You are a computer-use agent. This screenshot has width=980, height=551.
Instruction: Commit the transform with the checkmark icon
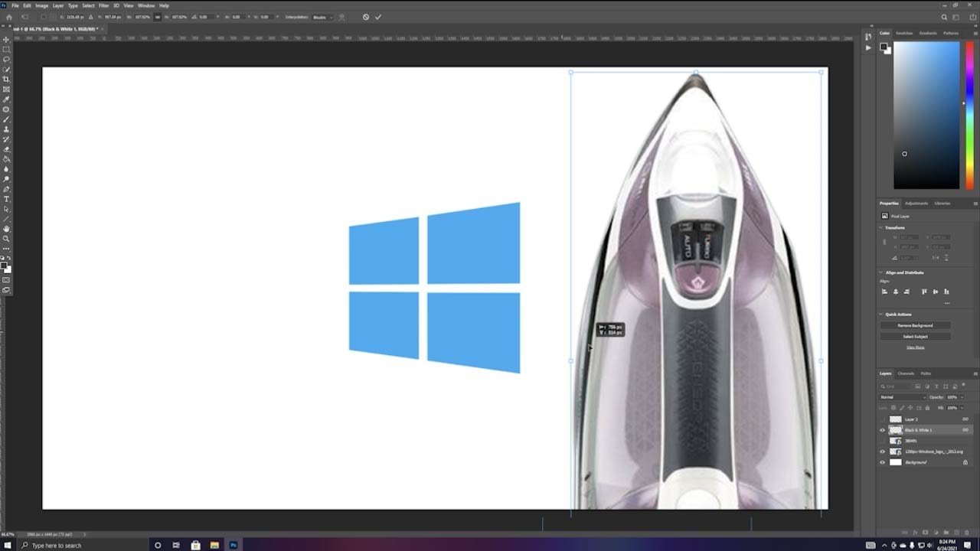coord(378,17)
